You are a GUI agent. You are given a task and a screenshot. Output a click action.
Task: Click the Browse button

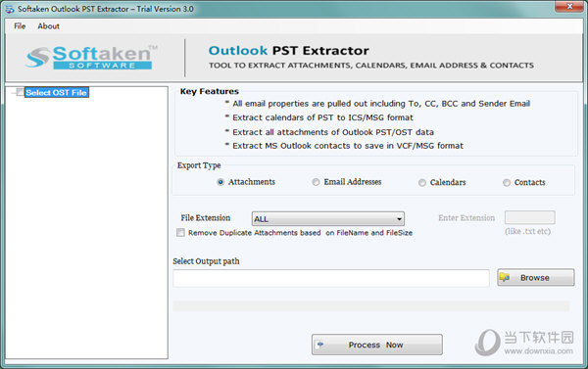pyautogui.click(x=535, y=277)
